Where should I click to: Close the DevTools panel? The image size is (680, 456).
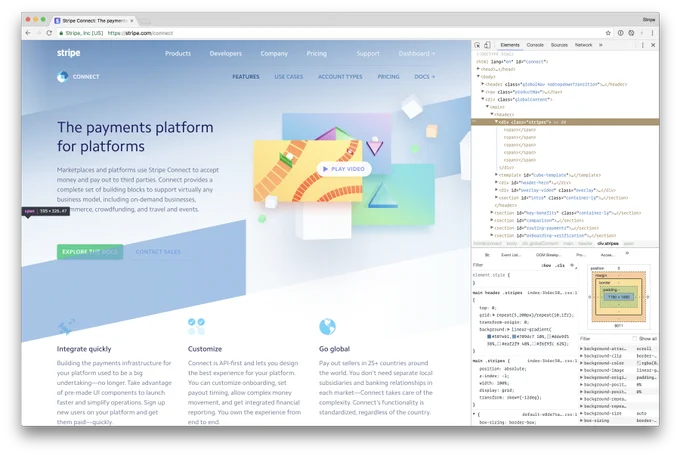[x=653, y=45]
